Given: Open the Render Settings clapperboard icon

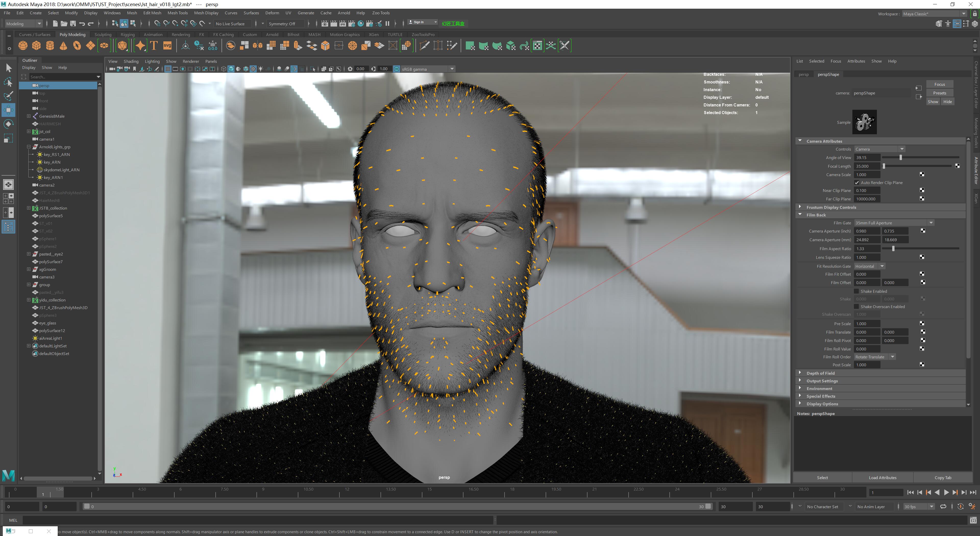Looking at the screenshot, I should click(352, 23).
